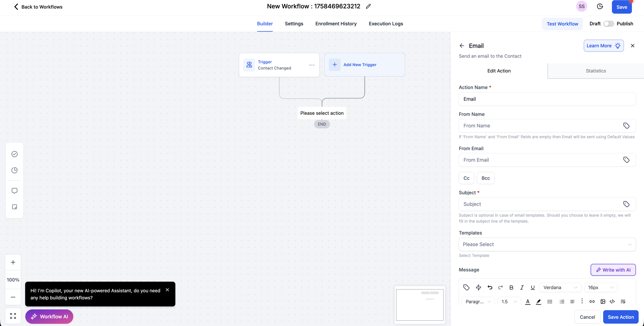Click inside the Subject input field
The width and height of the screenshot is (644, 326).
pos(528,204)
